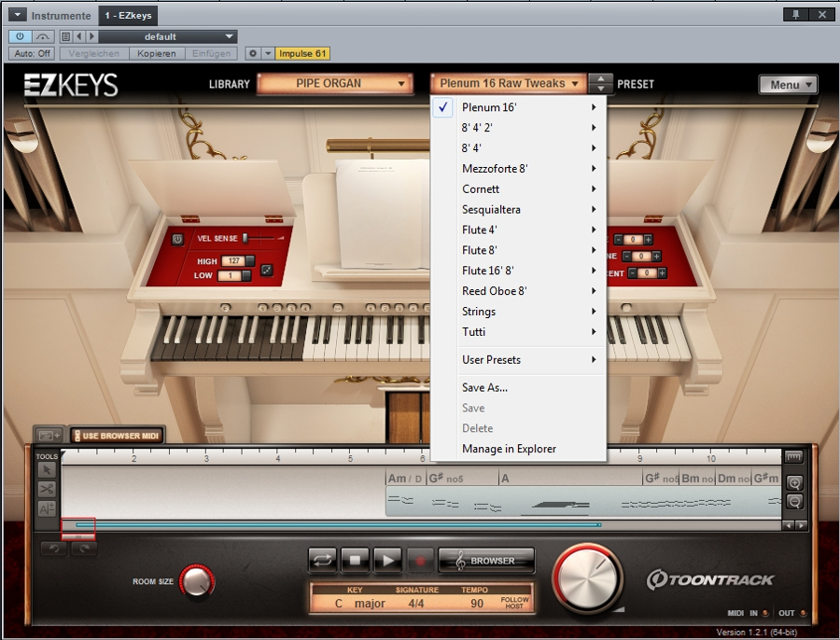Click the Toontrack logo

pyautogui.click(x=710, y=580)
